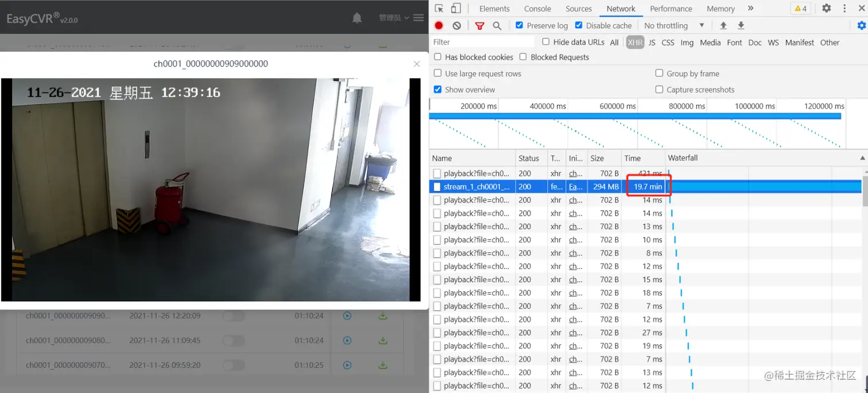Image resolution: width=868 pixels, height=393 pixels.
Task: Sort requests by Size column header
Action: [604, 158]
